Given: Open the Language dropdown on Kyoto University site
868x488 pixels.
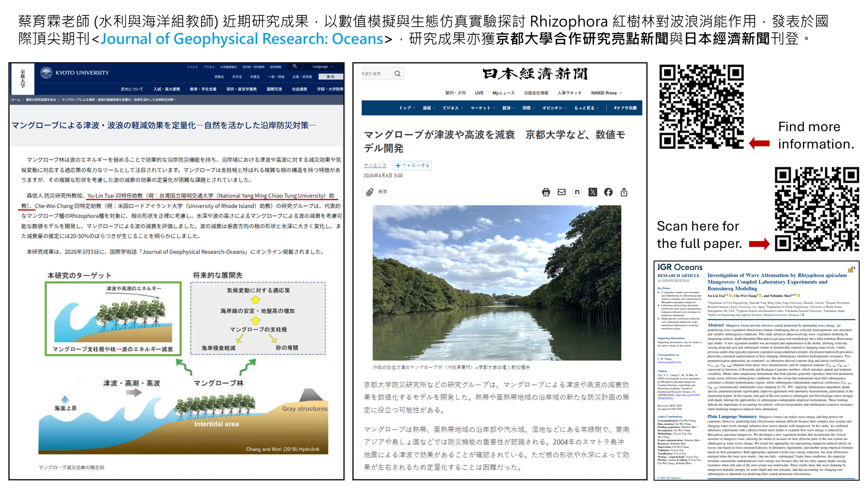Looking at the screenshot, I should (x=322, y=67).
